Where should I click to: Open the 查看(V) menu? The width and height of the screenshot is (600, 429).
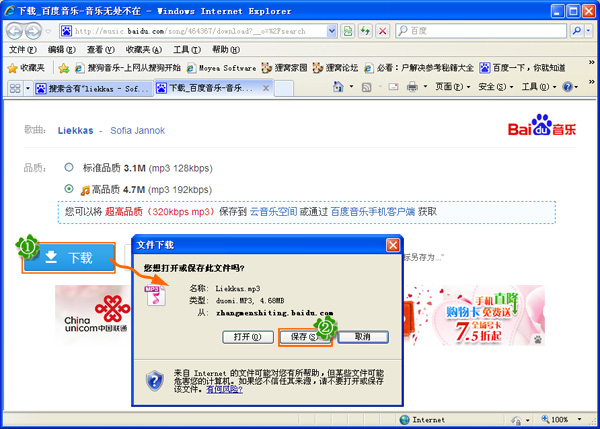(101, 49)
